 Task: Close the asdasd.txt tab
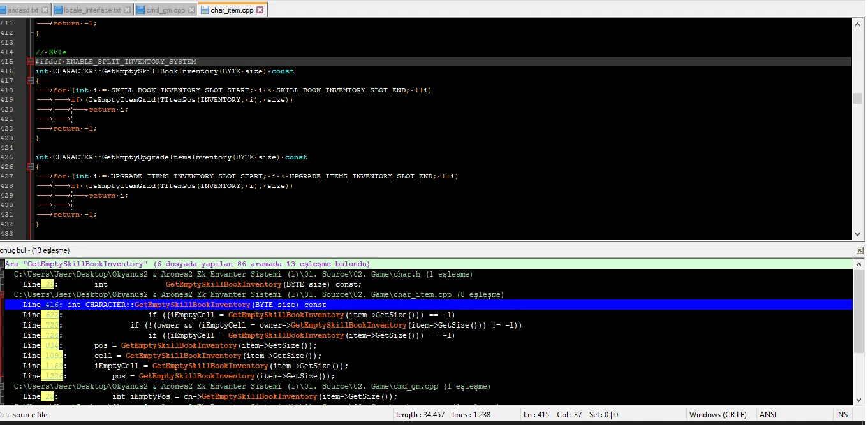45,10
